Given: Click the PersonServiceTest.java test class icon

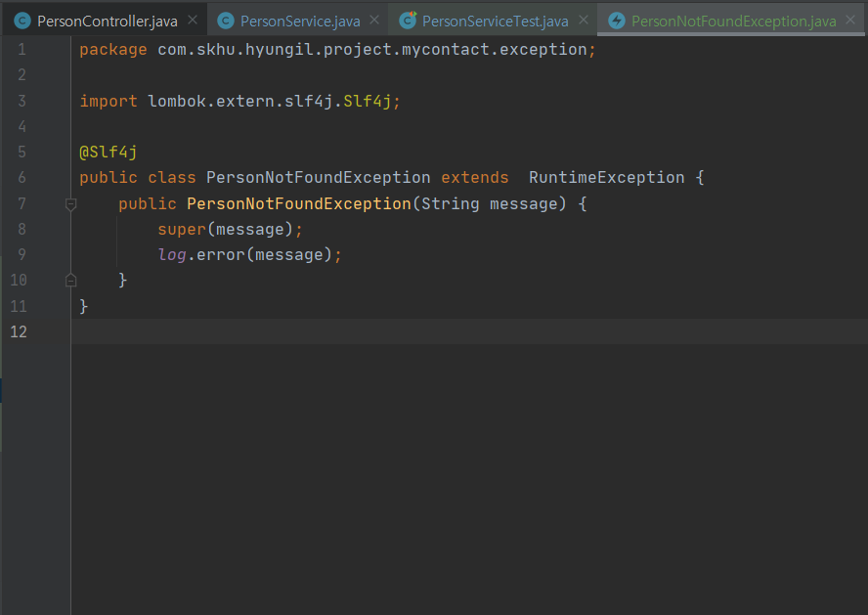Looking at the screenshot, I should tap(408, 21).
